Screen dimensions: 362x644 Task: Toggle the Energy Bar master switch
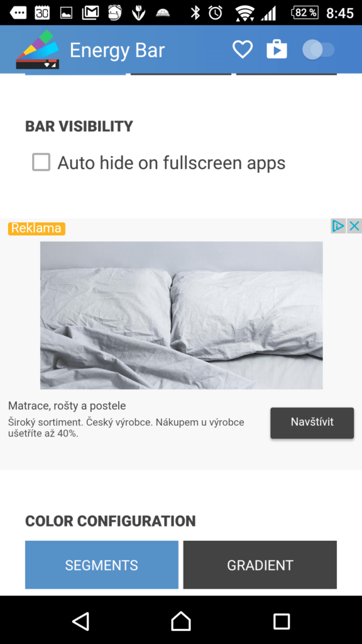(x=319, y=50)
